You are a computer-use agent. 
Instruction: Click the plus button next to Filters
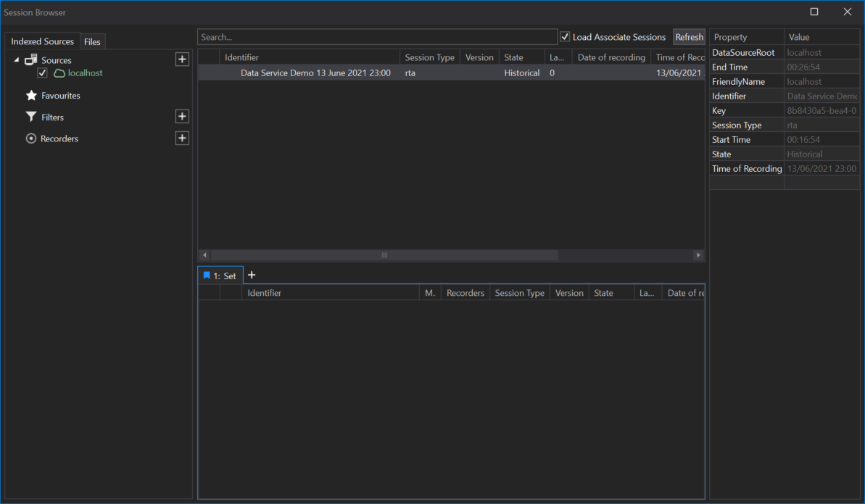point(182,116)
